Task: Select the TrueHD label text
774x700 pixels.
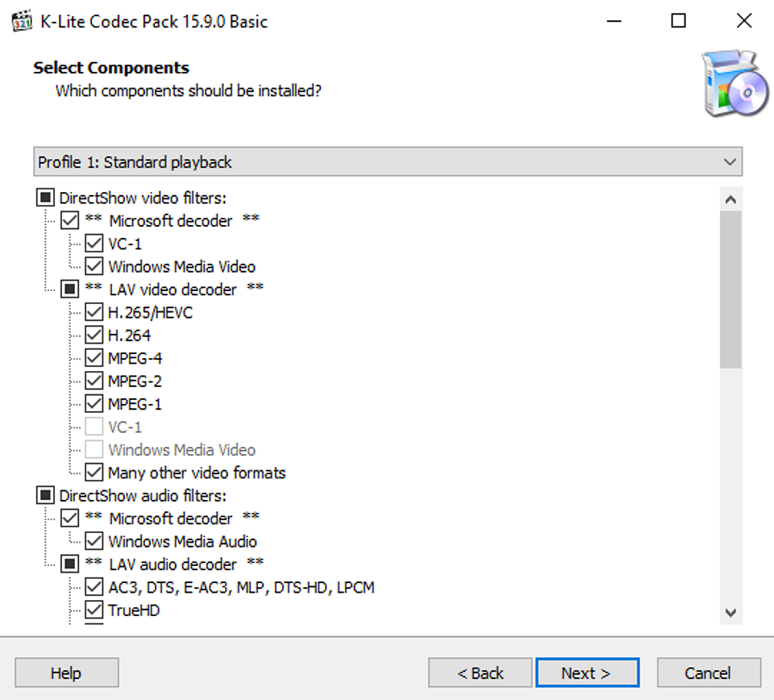Action: (x=134, y=610)
